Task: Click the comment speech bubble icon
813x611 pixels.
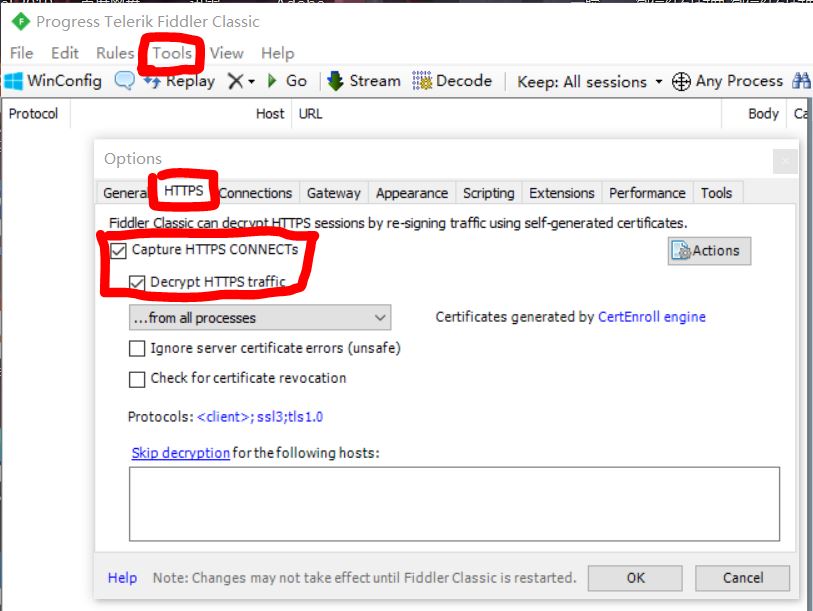Action: point(124,81)
